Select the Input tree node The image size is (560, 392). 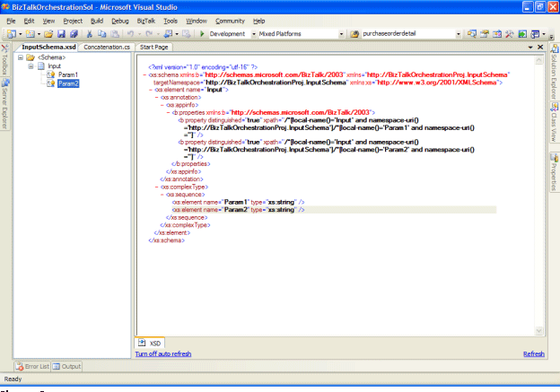pos(55,66)
